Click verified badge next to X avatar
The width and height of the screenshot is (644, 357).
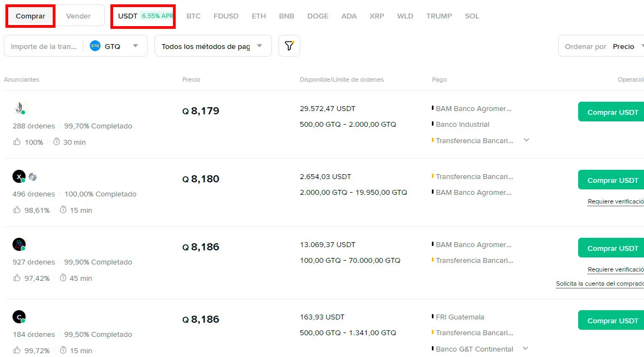(33, 177)
